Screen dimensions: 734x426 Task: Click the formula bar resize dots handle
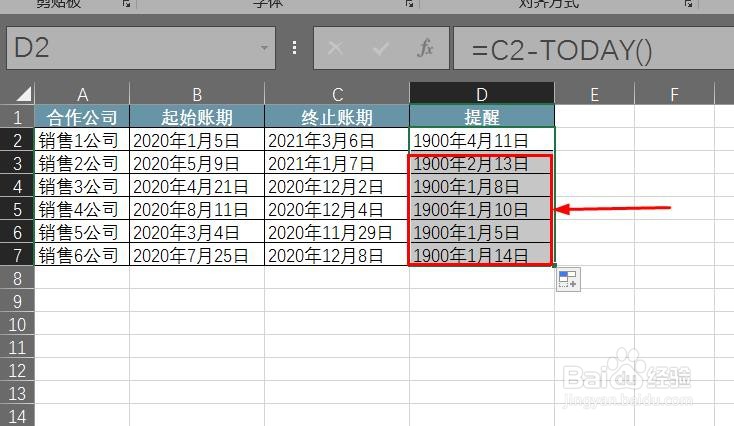pos(294,48)
